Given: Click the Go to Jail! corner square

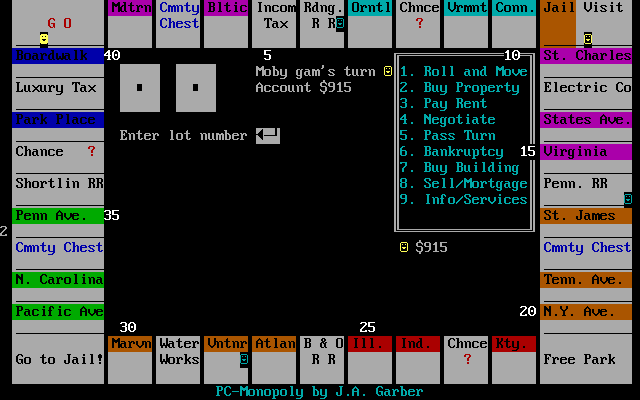Looking at the screenshot, I should point(58,360).
